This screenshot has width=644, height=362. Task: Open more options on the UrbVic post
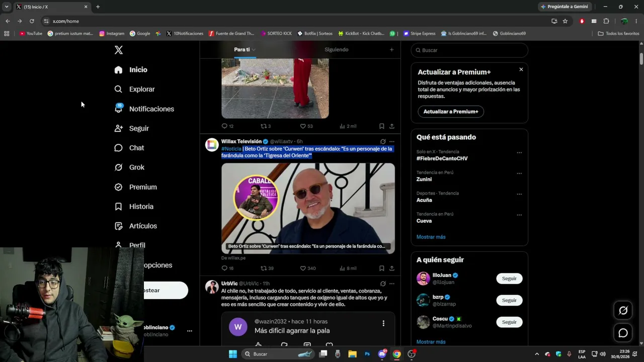point(391,284)
